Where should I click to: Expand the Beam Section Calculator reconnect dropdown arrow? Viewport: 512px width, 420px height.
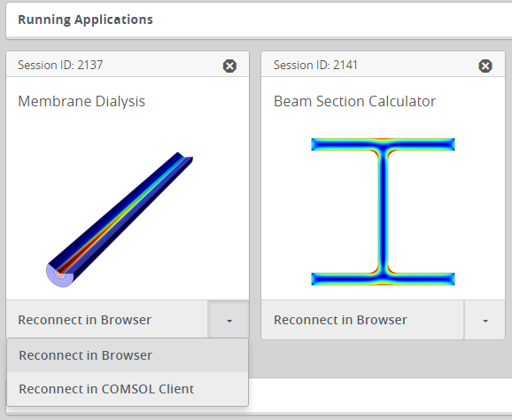click(485, 320)
